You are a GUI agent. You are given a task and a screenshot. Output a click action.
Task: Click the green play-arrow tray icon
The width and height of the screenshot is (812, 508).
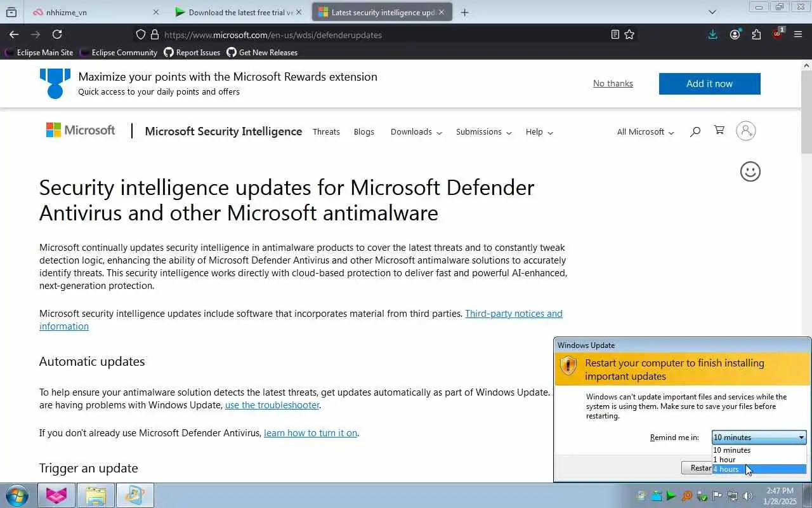tap(671, 496)
